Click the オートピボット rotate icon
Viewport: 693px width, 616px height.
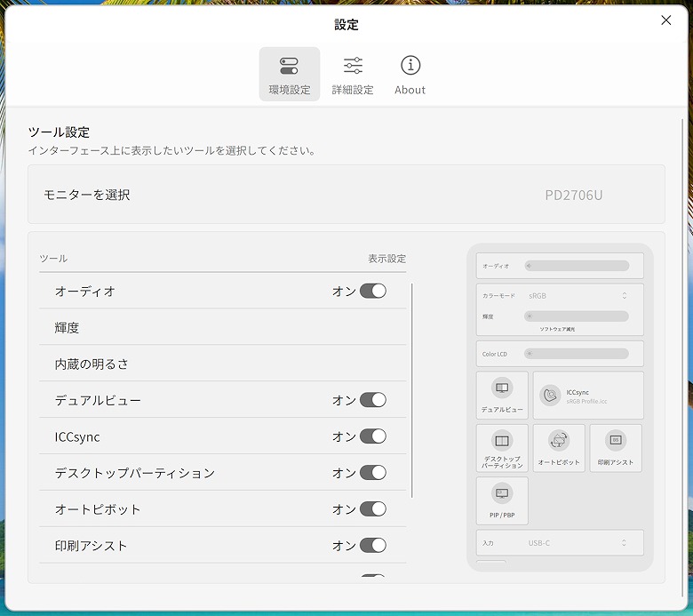[559, 441]
